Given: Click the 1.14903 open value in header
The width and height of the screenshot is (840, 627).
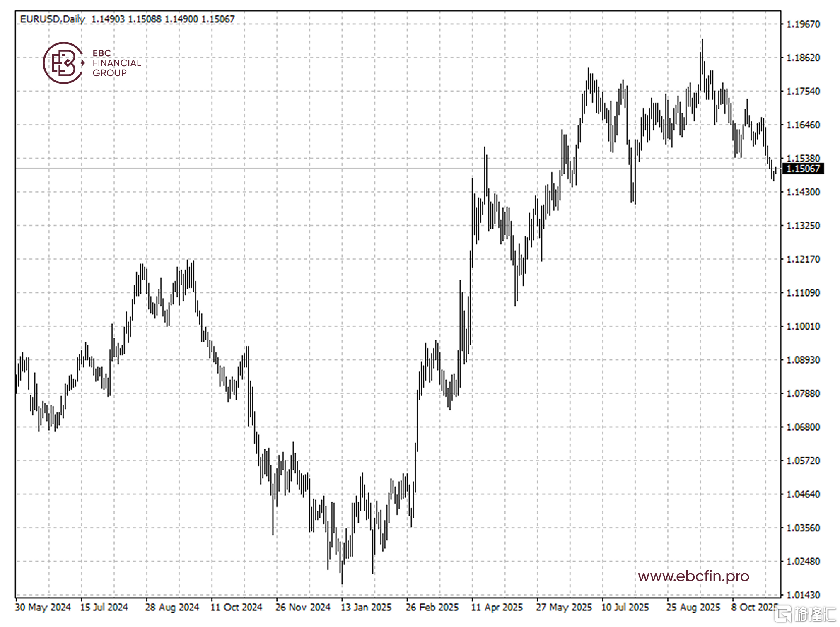Looking at the screenshot, I should pyautogui.click(x=108, y=19).
